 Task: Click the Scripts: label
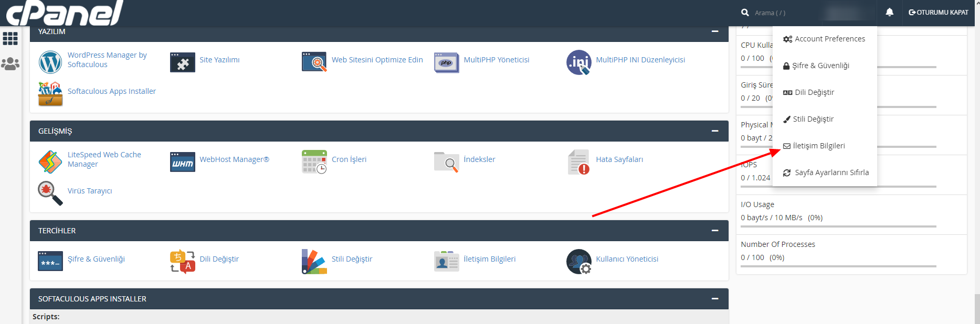(46, 317)
